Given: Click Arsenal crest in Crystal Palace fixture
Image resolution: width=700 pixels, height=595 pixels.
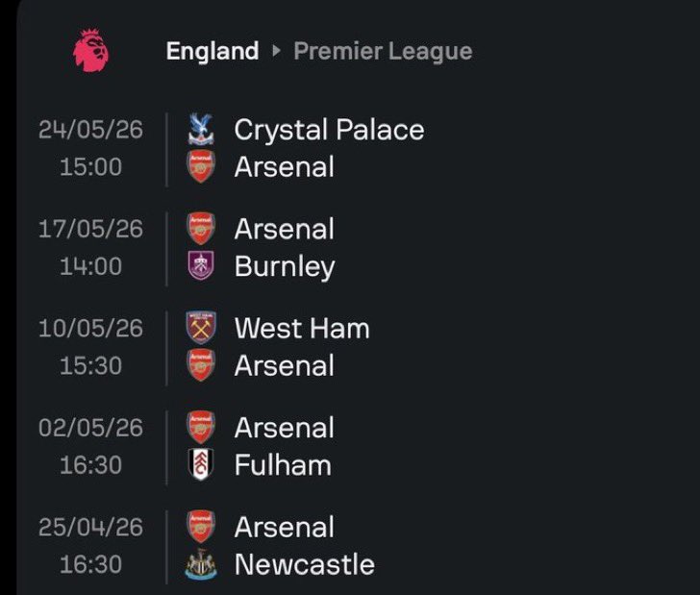Looking at the screenshot, I should [x=201, y=166].
